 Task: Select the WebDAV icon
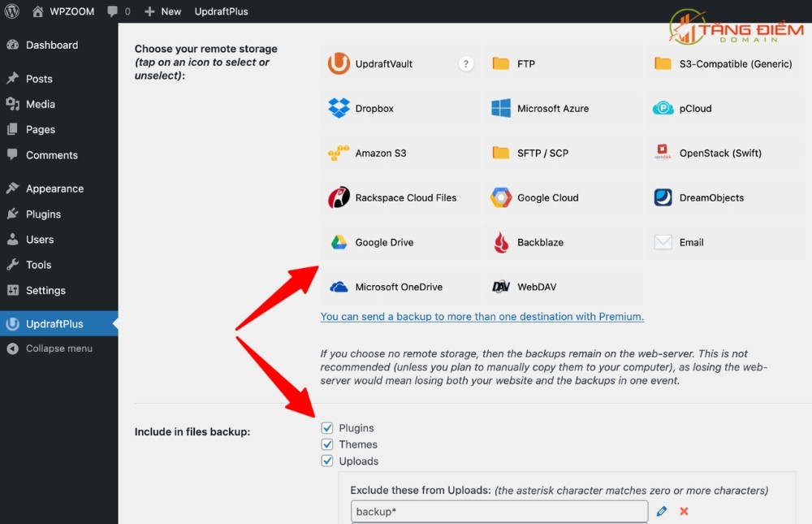[501, 287]
